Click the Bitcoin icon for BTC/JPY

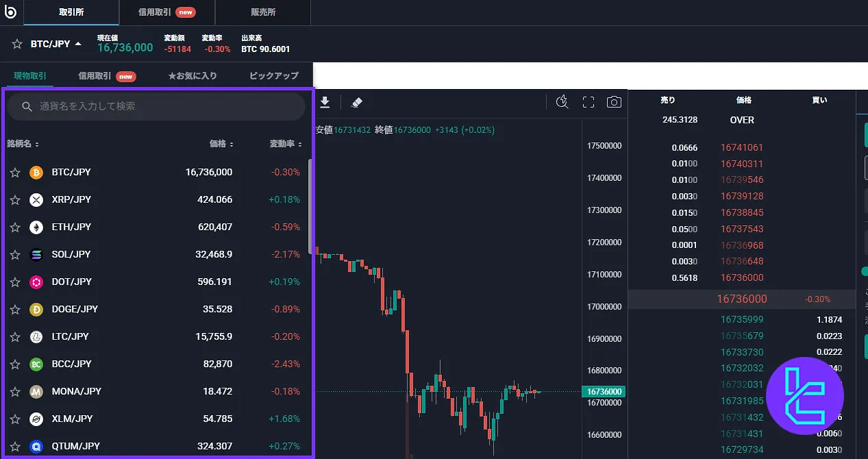click(x=36, y=173)
